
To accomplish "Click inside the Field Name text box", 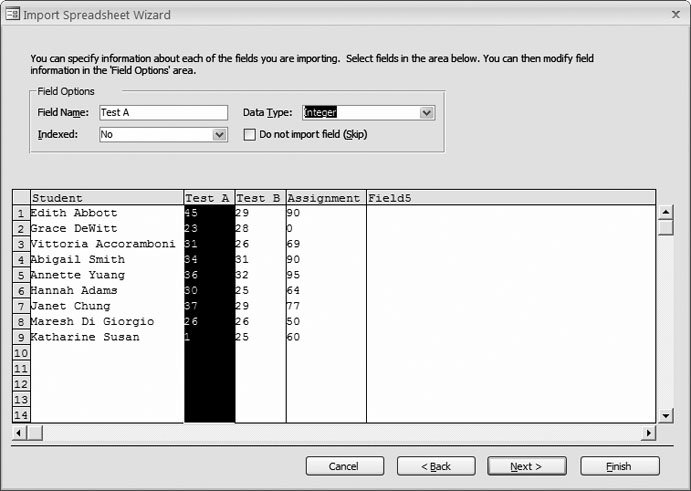I will coord(163,113).
